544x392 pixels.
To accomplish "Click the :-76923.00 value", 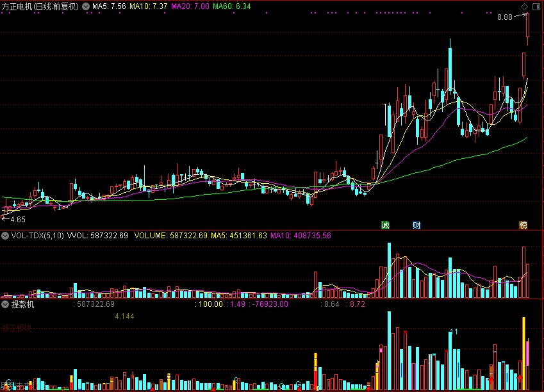I will (x=268, y=304).
